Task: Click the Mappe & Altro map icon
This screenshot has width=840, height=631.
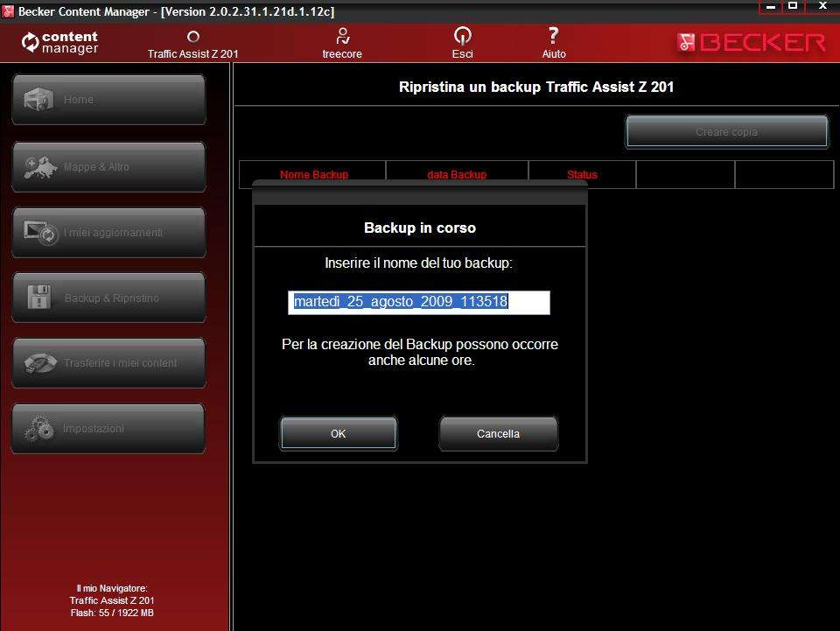Action: pos(40,167)
